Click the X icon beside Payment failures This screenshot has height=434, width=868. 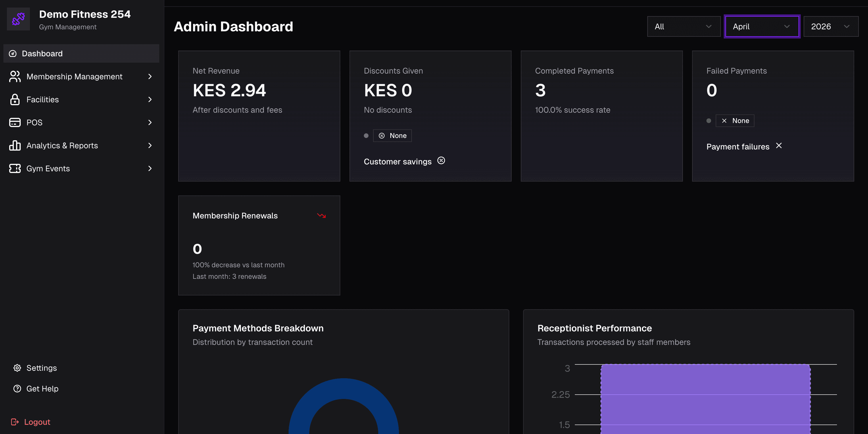click(x=779, y=145)
